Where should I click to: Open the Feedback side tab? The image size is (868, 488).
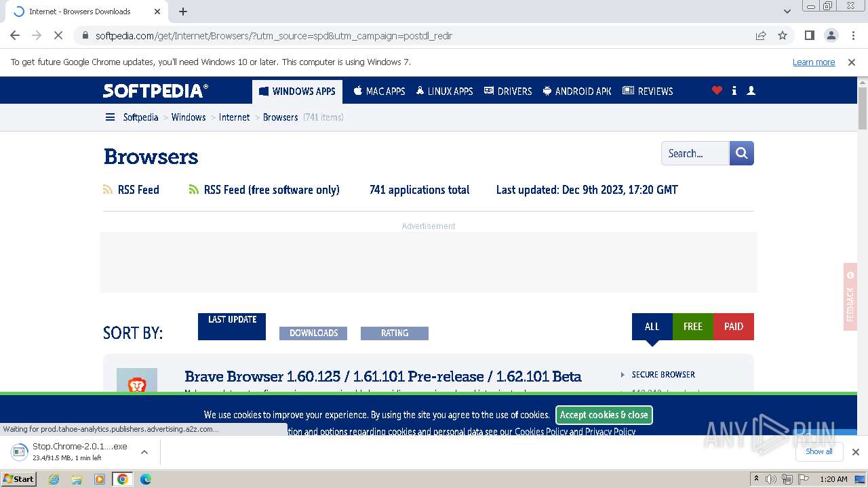(x=850, y=297)
